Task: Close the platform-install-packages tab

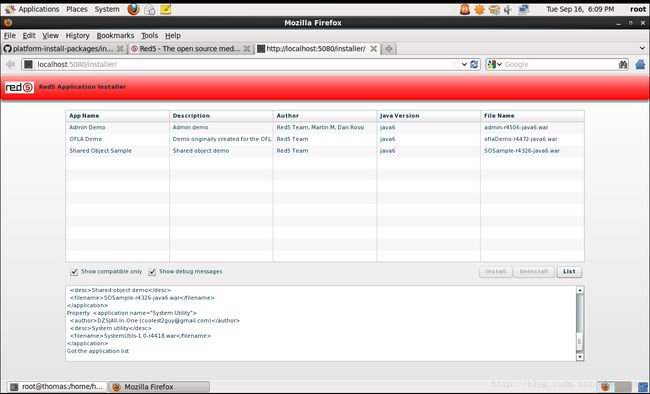Action: (x=120, y=49)
